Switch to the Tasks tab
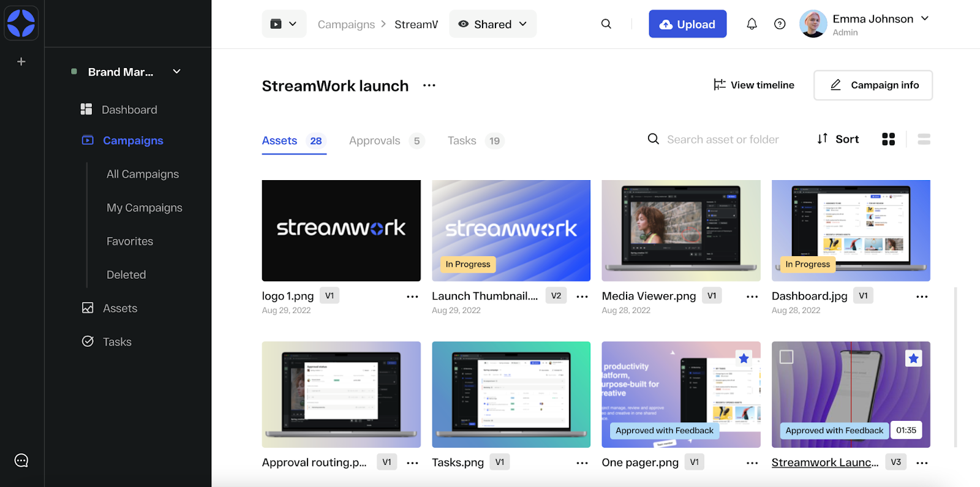This screenshot has width=980, height=487. (x=476, y=141)
